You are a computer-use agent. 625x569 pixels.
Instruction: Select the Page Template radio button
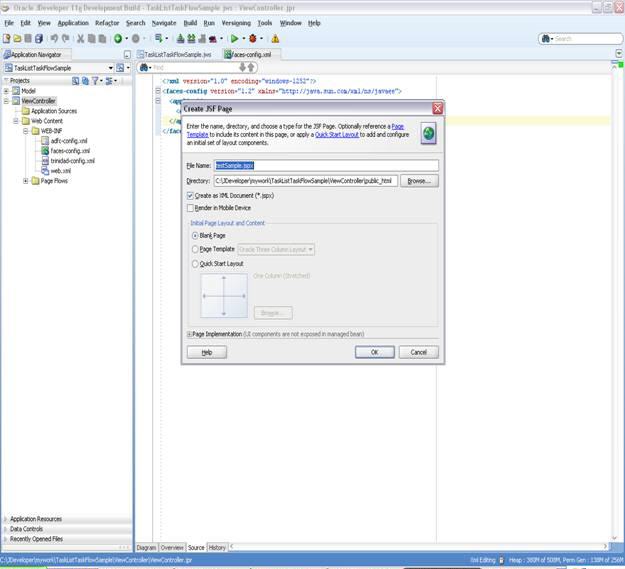[x=195, y=249]
